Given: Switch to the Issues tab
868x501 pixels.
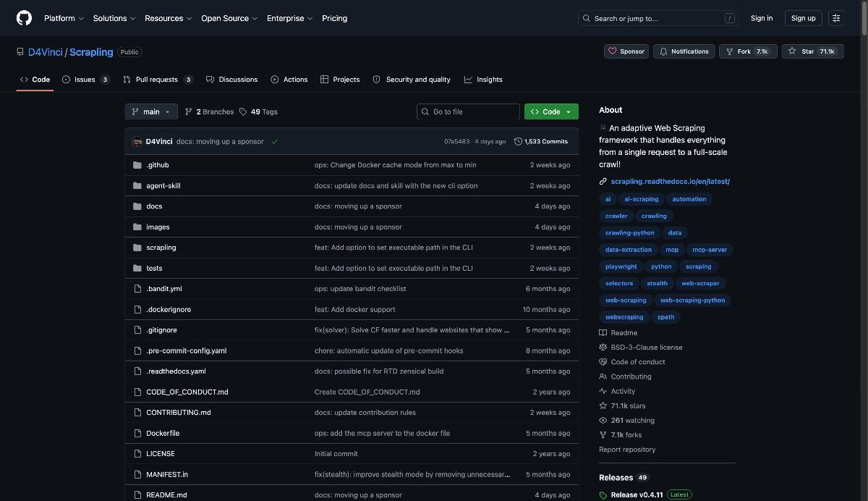Looking at the screenshot, I should click(85, 80).
